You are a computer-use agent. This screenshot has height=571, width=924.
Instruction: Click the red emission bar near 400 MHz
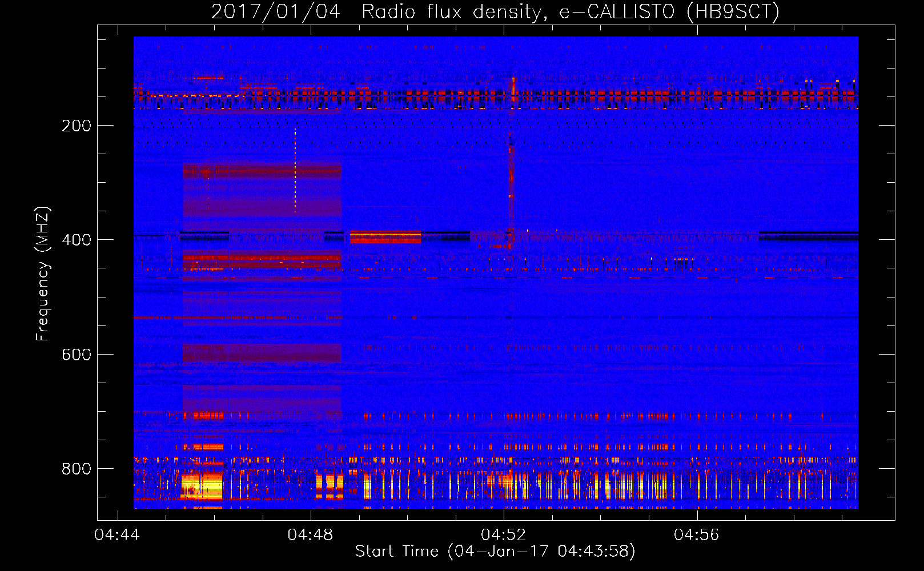[x=385, y=236]
